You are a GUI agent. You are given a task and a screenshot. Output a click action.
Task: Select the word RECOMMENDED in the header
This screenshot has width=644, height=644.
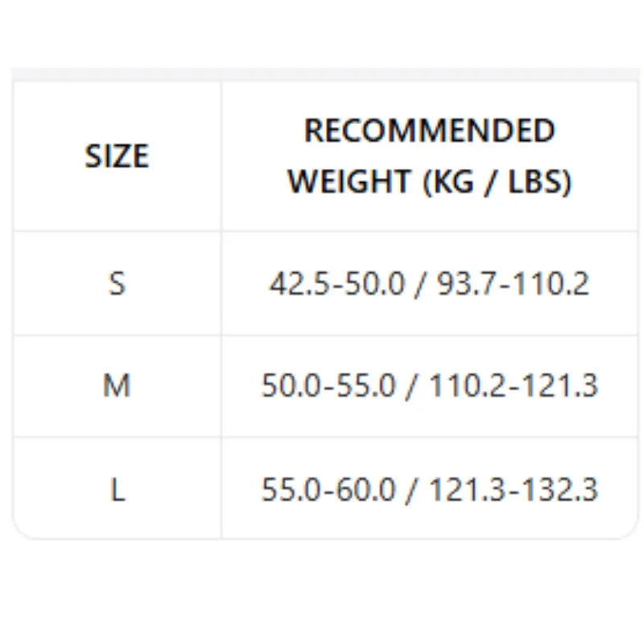(430, 130)
